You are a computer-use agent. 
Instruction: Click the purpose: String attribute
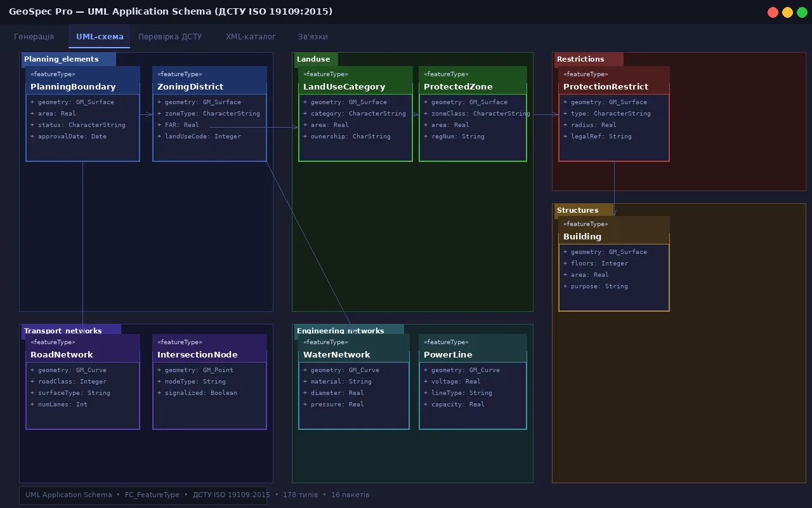(596, 286)
